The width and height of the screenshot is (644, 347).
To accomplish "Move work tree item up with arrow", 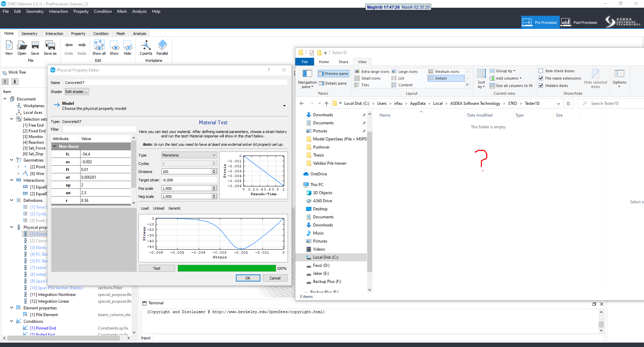I will tap(5, 82).
